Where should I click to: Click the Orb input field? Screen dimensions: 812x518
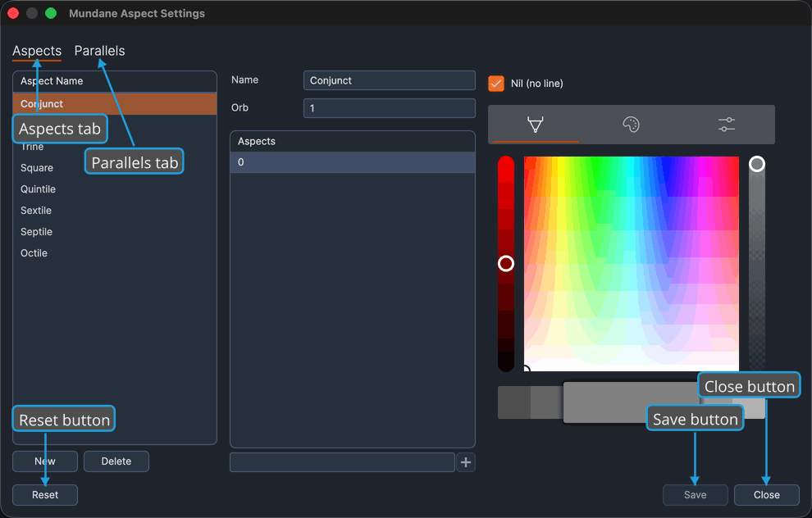389,108
